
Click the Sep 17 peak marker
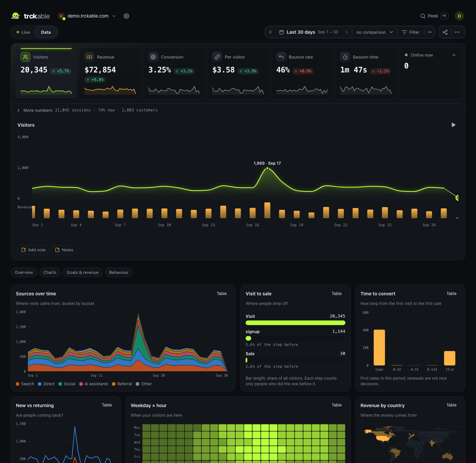(267, 168)
